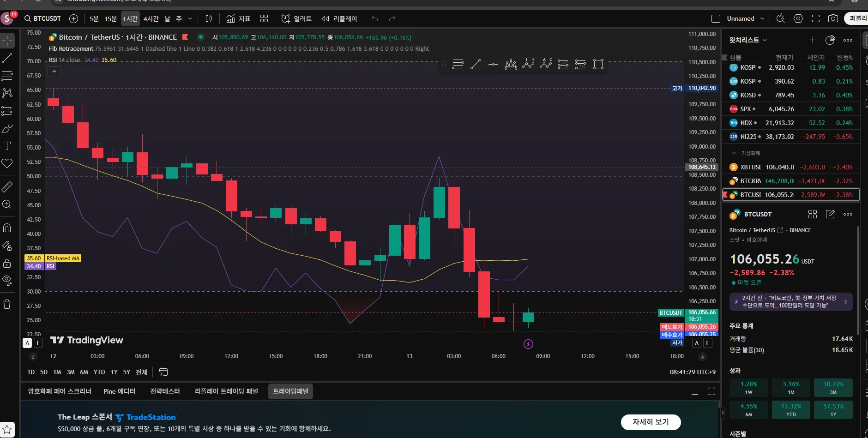Toggle log scale L on right price axis
The height and width of the screenshot is (438, 868).
708,343
